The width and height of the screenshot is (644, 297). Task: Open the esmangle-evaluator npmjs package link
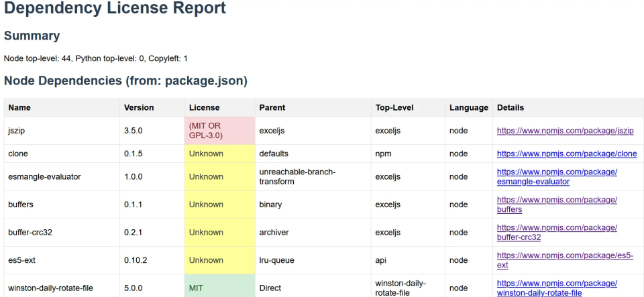click(556, 176)
